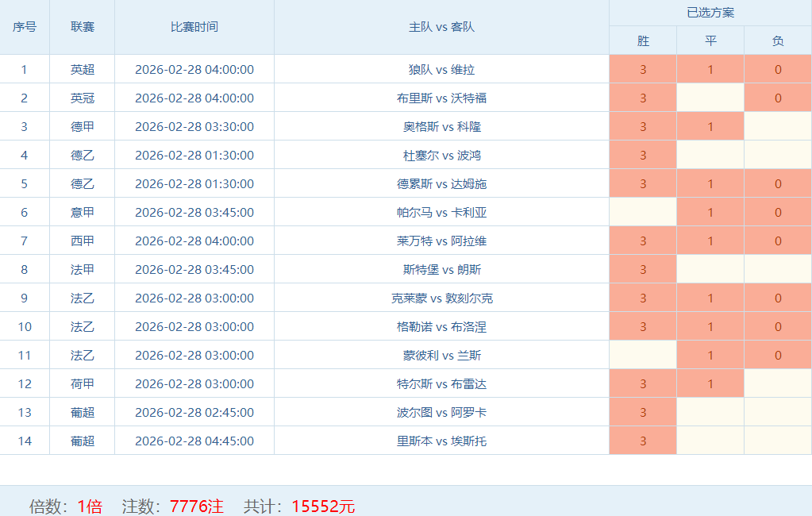Image resolution: width=812 pixels, height=516 pixels.
Task: Select the empty win cell for 帕尔马 vs 卡利亚
Action: click(x=643, y=212)
